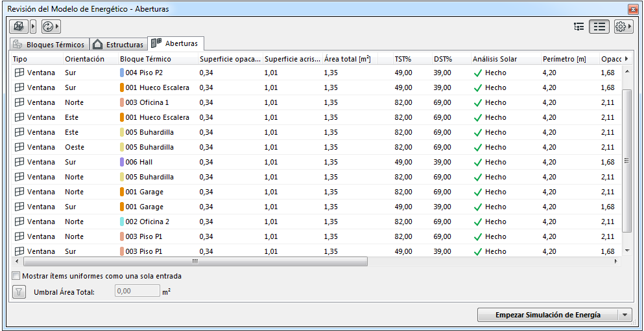Viewport: 644px width, 331px height.
Task: Click window icon of 003 Oficina 1 row
Action: (x=19, y=102)
